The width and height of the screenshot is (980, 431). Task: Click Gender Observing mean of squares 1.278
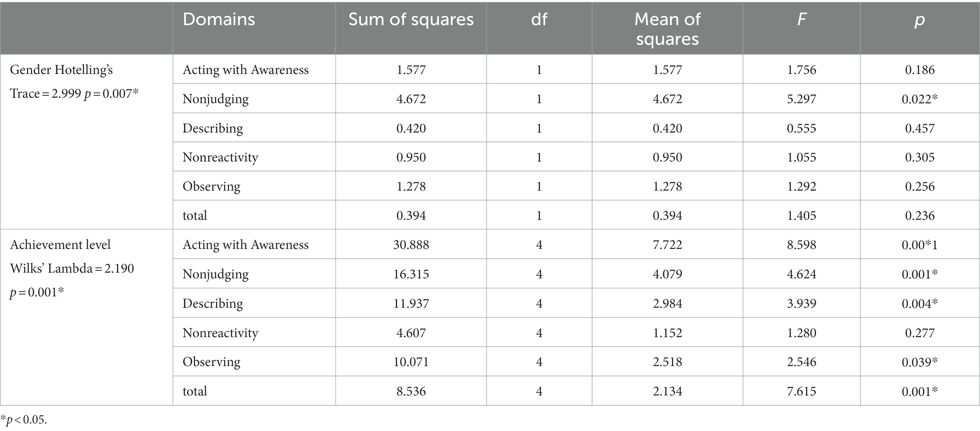click(667, 186)
